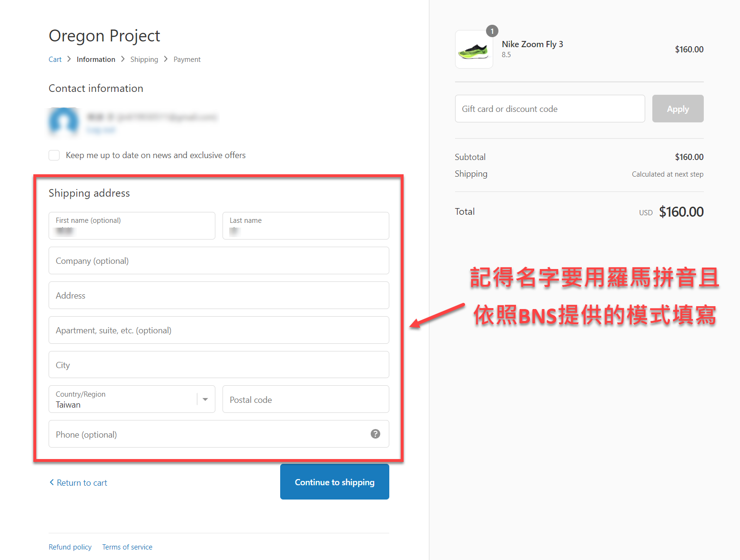This screenshot has height=560, width=740.
Task: Click the Postal code input field
Action: pos(305,399)
